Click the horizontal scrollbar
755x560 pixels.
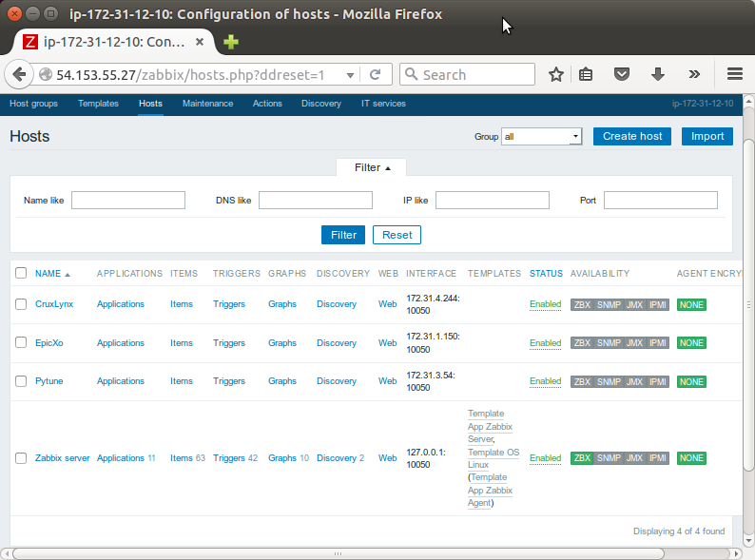click(x=338, y=553)
